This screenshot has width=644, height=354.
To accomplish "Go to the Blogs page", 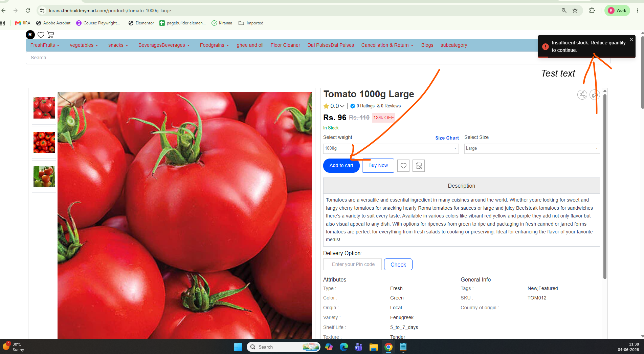I will [x=427, y=45].
